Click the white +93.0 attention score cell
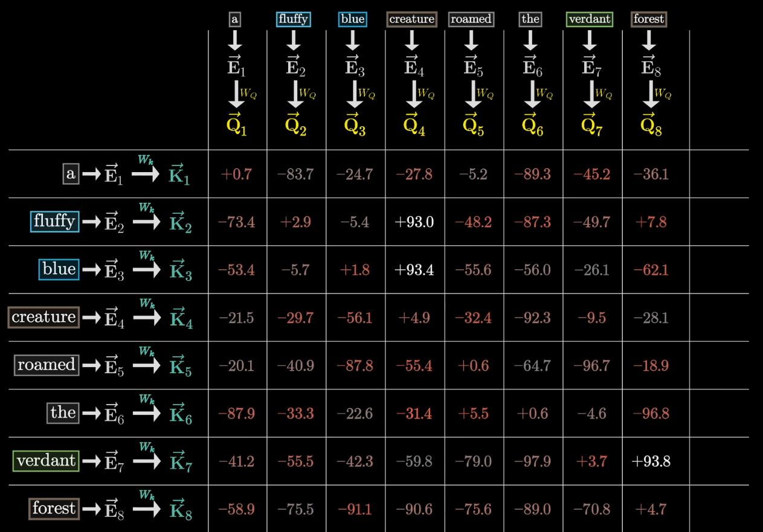Image resolution: width=763 pixels, height=532 pixels. pyautogui.click(x=414, y=222)
